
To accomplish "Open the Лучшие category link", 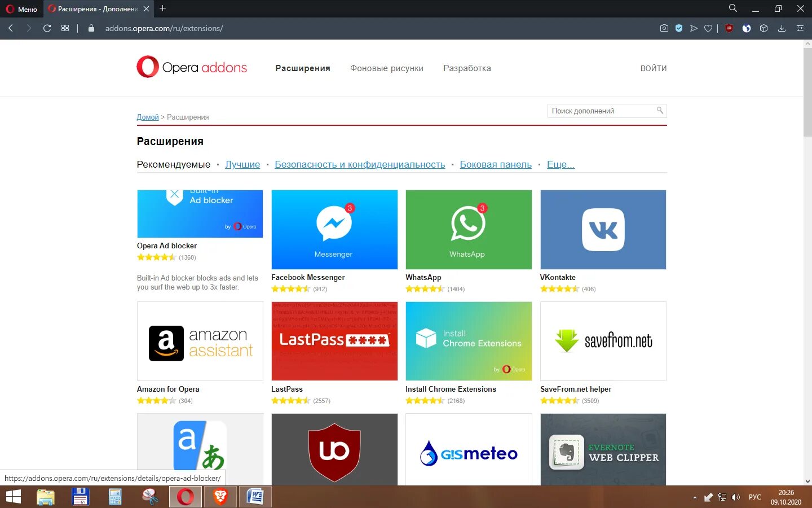I will click(x=242, y=164).
